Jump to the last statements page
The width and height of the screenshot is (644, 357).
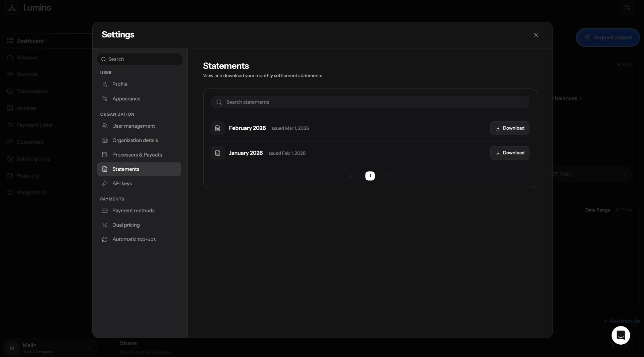(x=389, y=176)
